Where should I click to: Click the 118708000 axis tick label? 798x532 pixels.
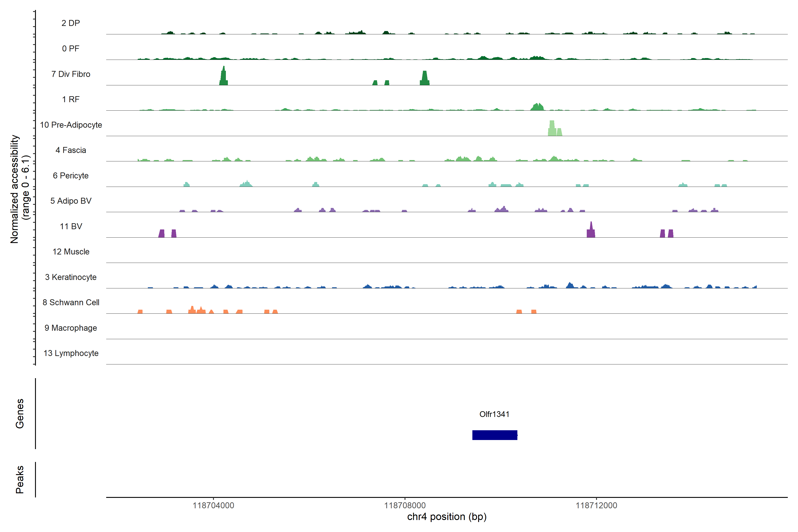click(405, 505)
